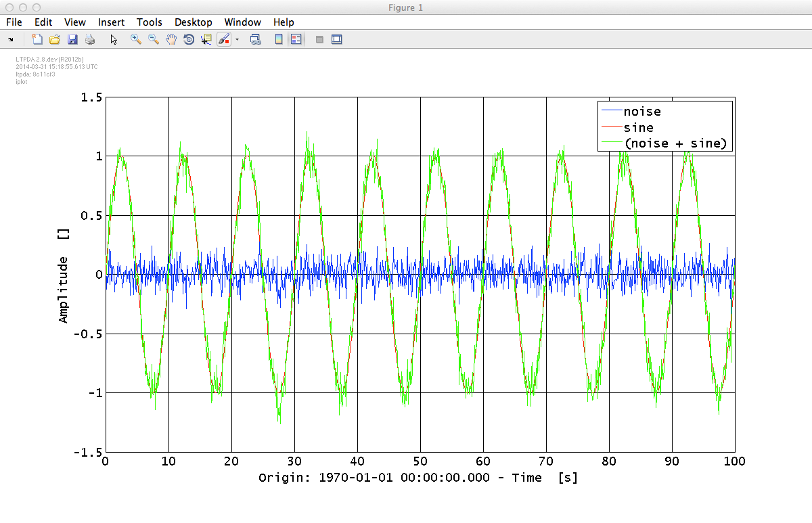The image size is (812, 523).
Task: Click the Hide Plot Tools icon
Action: (x=319, y=39)
